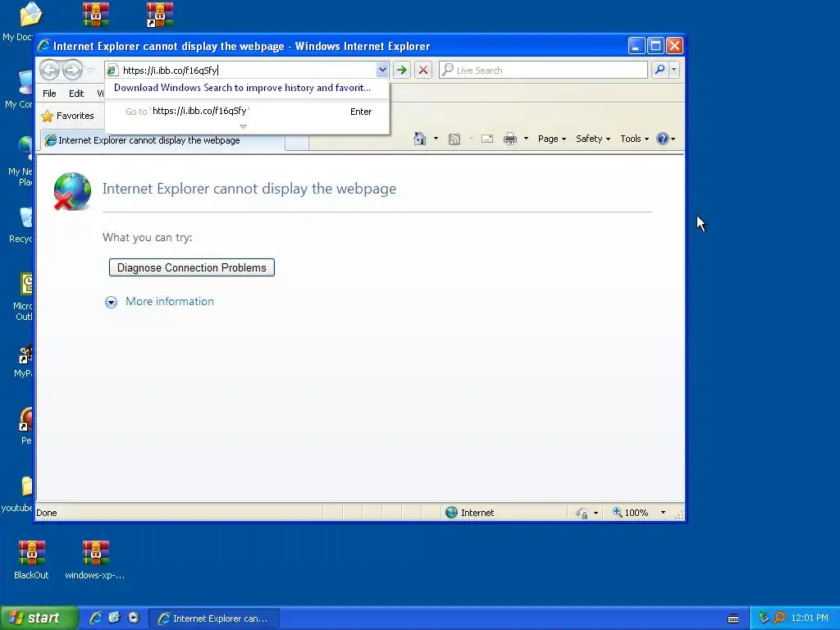Open the File menu

(x=49, y=94)
